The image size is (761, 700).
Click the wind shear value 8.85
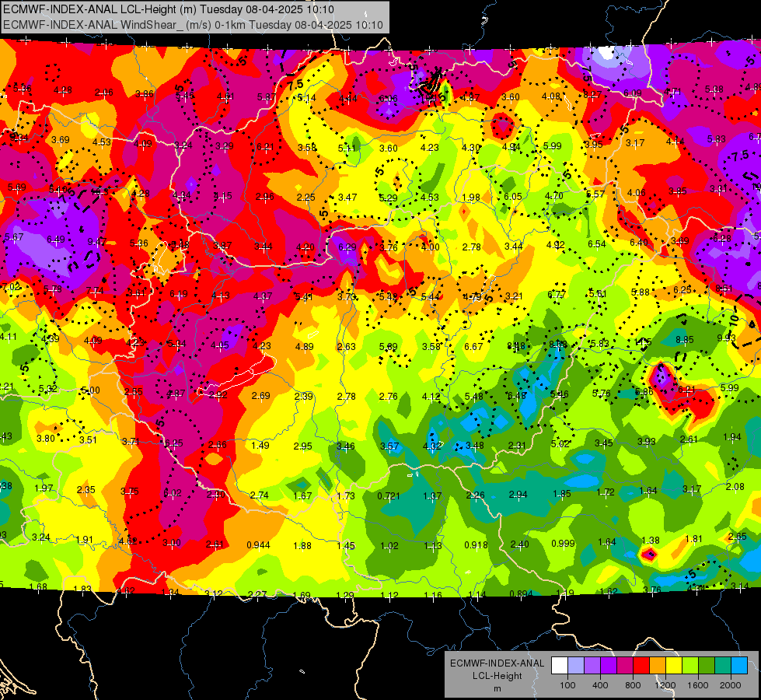tap(684, 340)
